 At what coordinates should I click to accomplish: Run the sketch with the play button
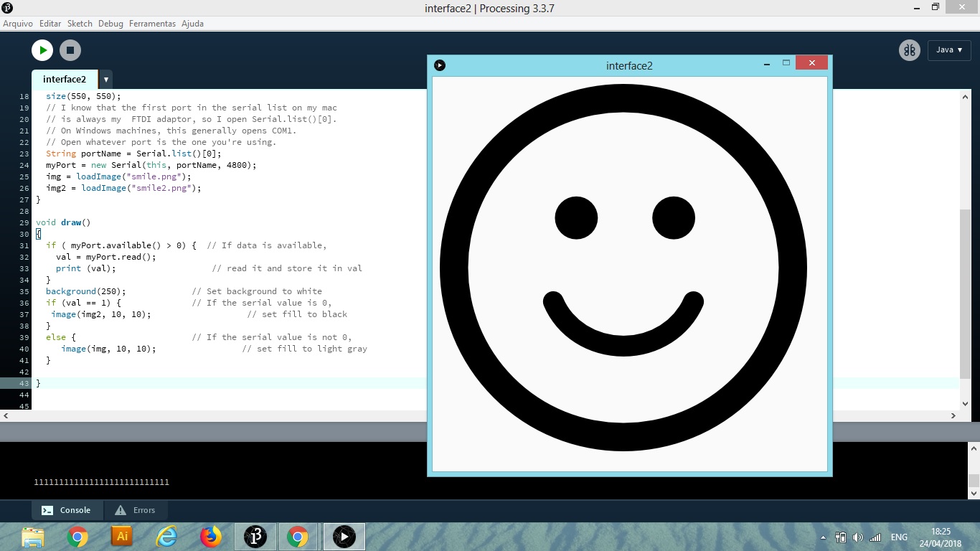click(42, 50)
